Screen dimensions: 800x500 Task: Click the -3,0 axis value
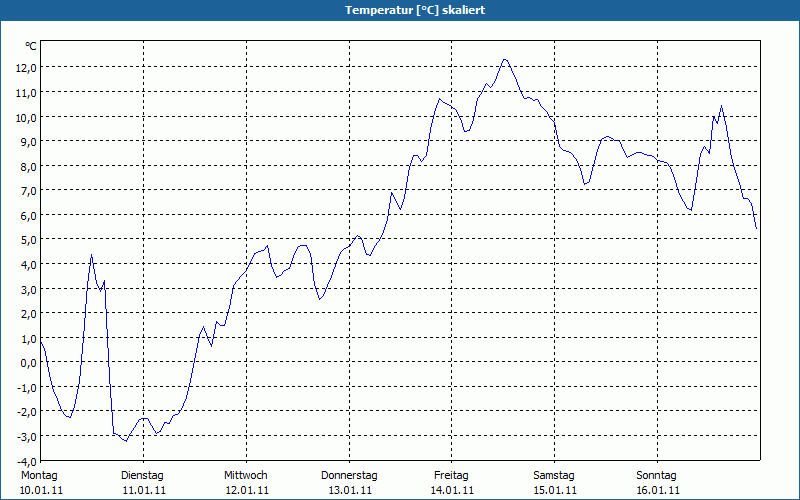(x=27, y=437)
